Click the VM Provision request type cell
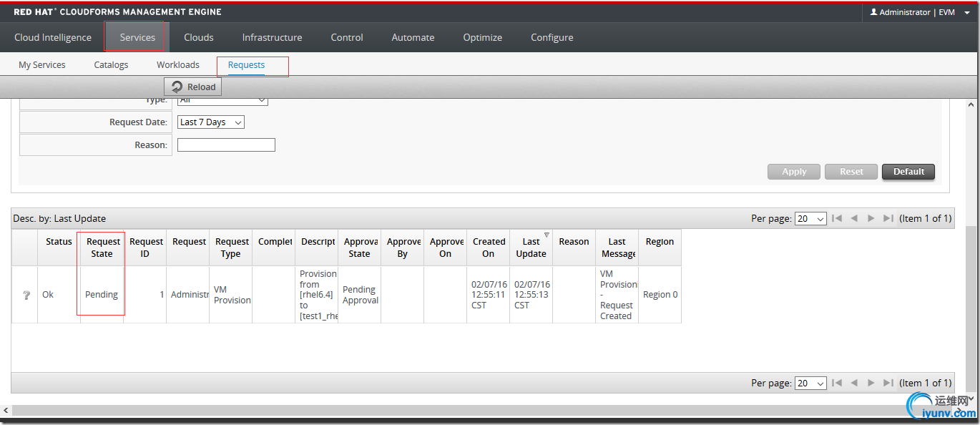The width and height of the screenshot is (980, 425). [x=231, y=295]
